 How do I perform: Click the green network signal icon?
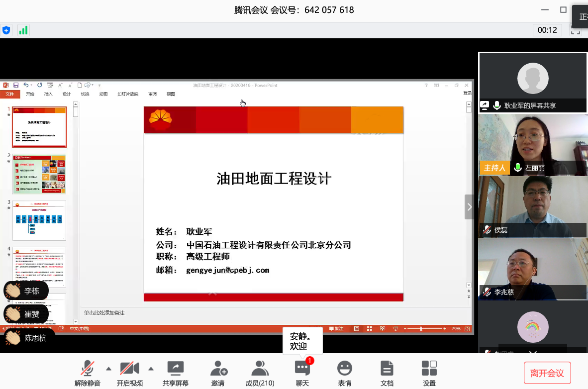pos(23,30)
